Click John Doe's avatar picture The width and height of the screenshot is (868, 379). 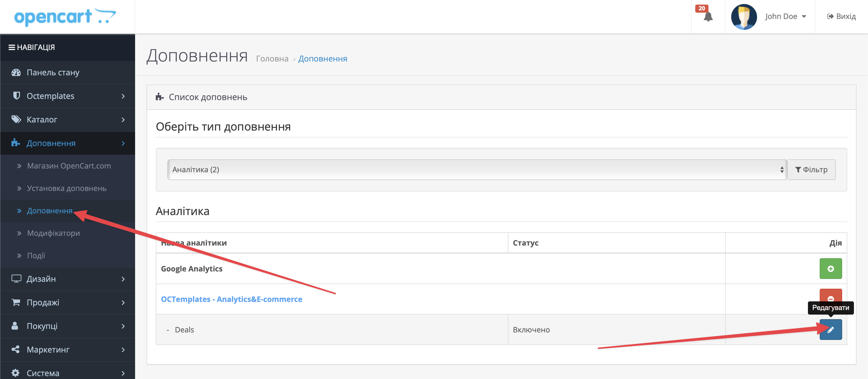[744, 16]
